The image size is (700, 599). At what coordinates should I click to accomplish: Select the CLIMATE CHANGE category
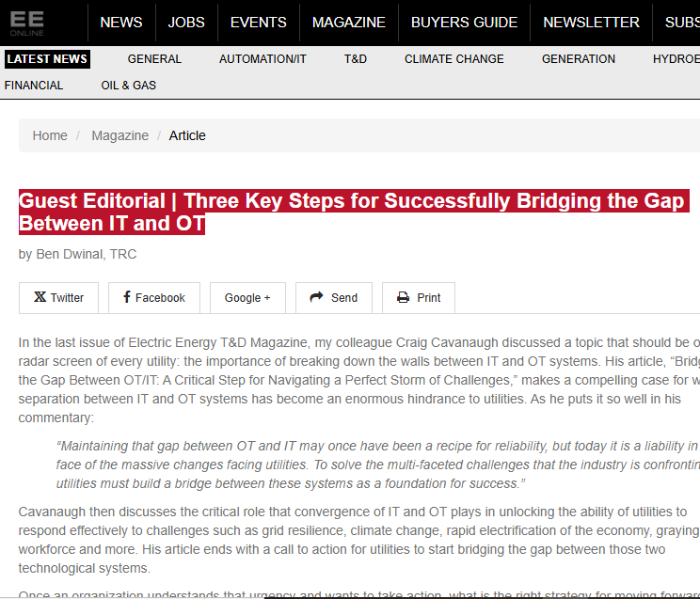tap(454, 59)
